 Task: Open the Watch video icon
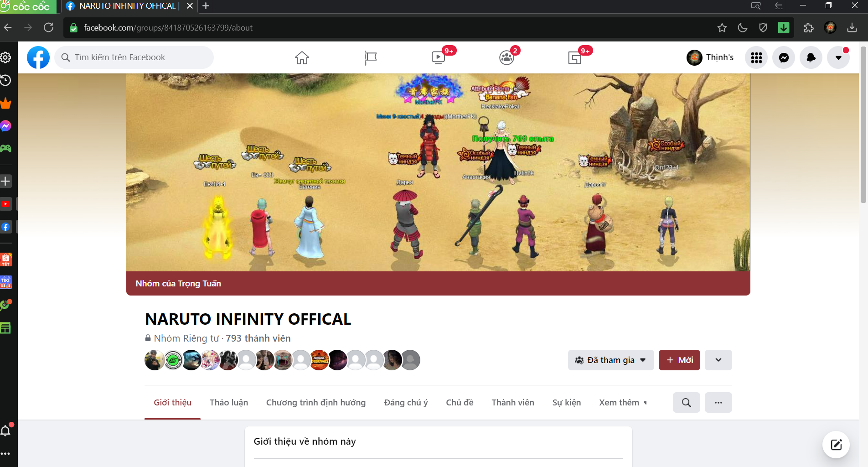438,57
